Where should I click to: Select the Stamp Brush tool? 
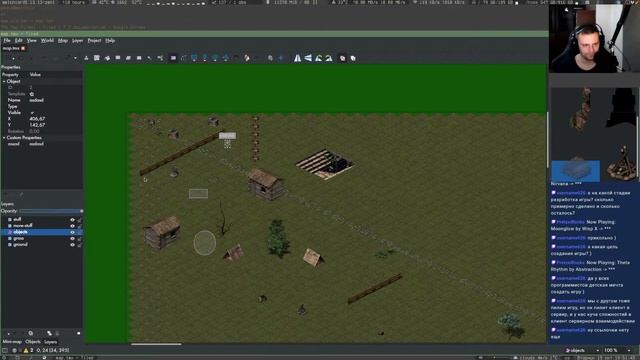coord(86,58)
